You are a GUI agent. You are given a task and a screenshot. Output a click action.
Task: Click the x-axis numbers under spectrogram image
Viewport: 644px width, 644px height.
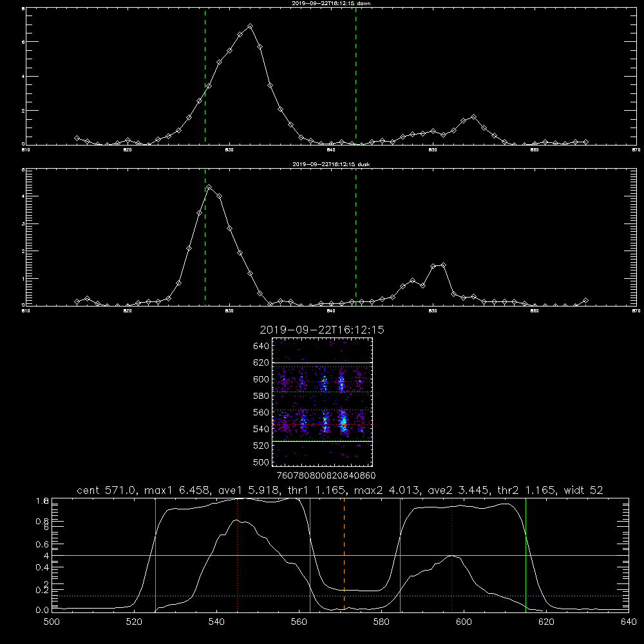[x=326, y=476]
